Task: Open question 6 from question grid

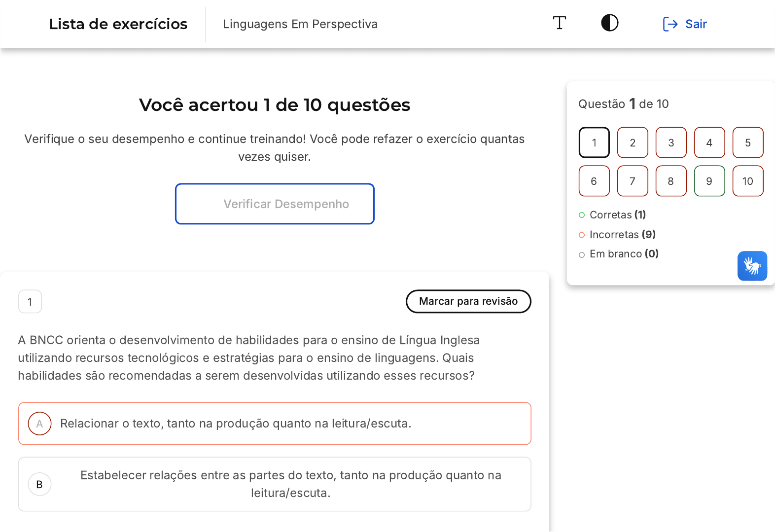Action: point(594,181)
